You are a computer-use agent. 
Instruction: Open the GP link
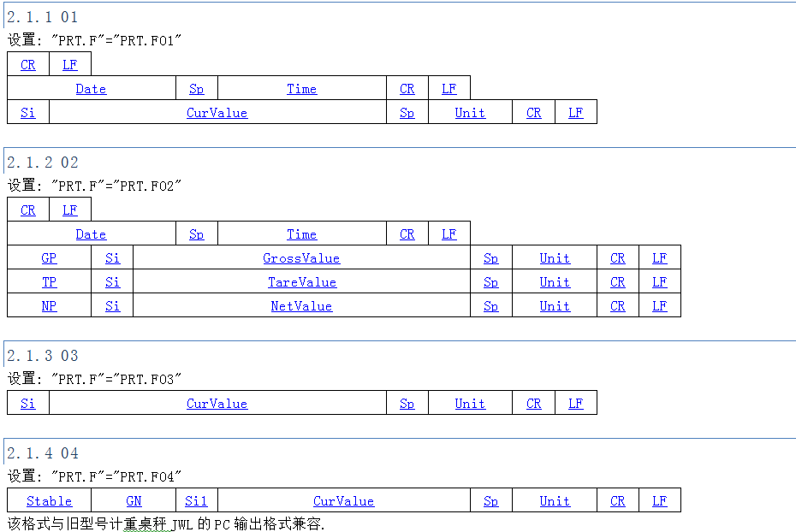[49, 258]
